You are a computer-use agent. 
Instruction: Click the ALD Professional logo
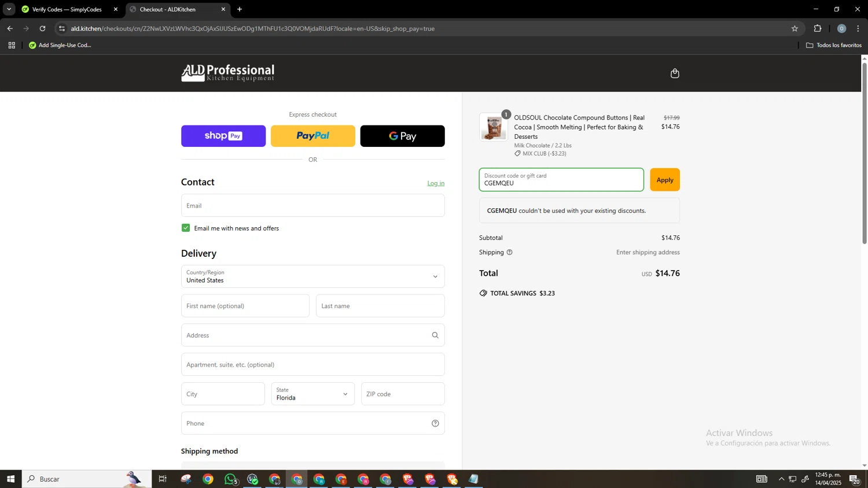227,73
